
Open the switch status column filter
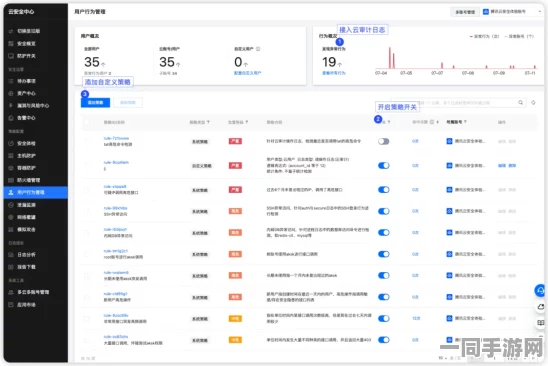coord(389,122)
